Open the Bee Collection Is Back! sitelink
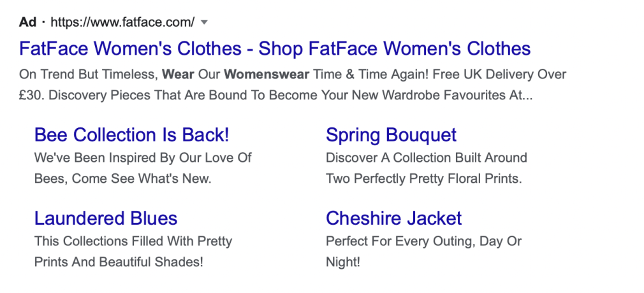This screenshot has height=293, width=644. (131, 135)
